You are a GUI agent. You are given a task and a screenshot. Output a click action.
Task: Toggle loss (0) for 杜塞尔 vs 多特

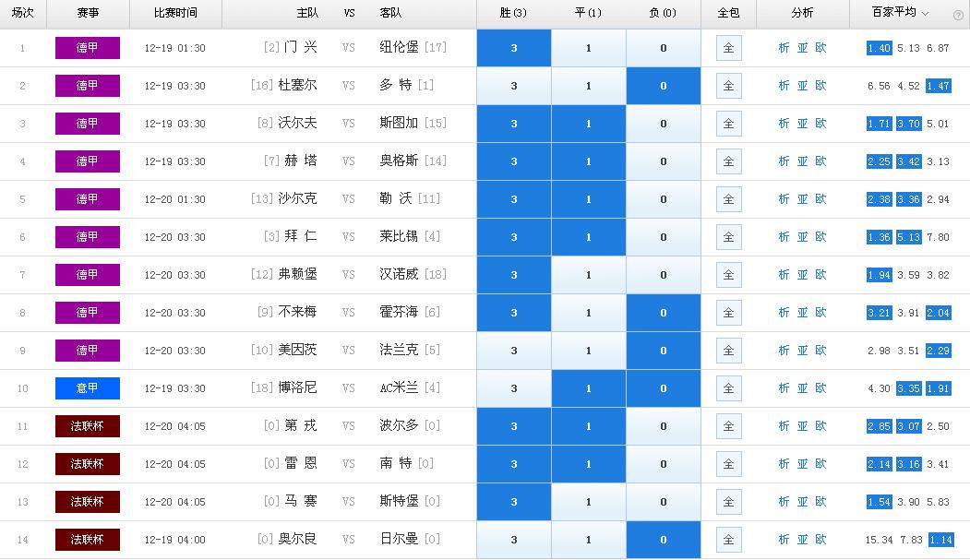click(664, 85)
